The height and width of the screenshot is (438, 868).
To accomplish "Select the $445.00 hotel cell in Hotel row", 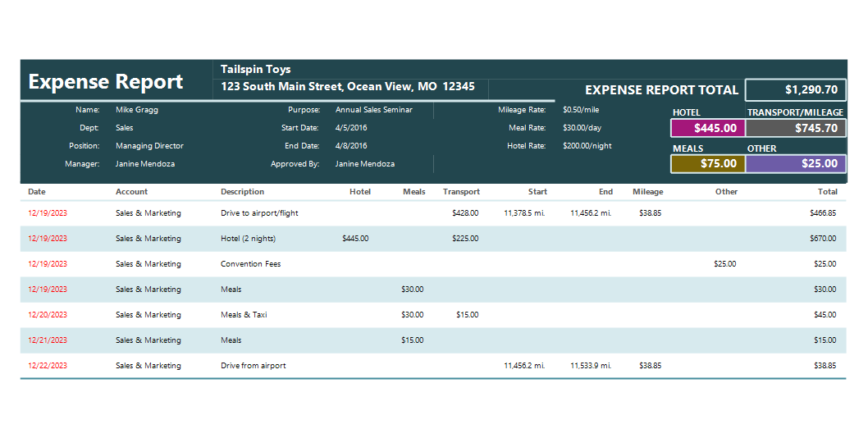I will click(x=355, y=238).
